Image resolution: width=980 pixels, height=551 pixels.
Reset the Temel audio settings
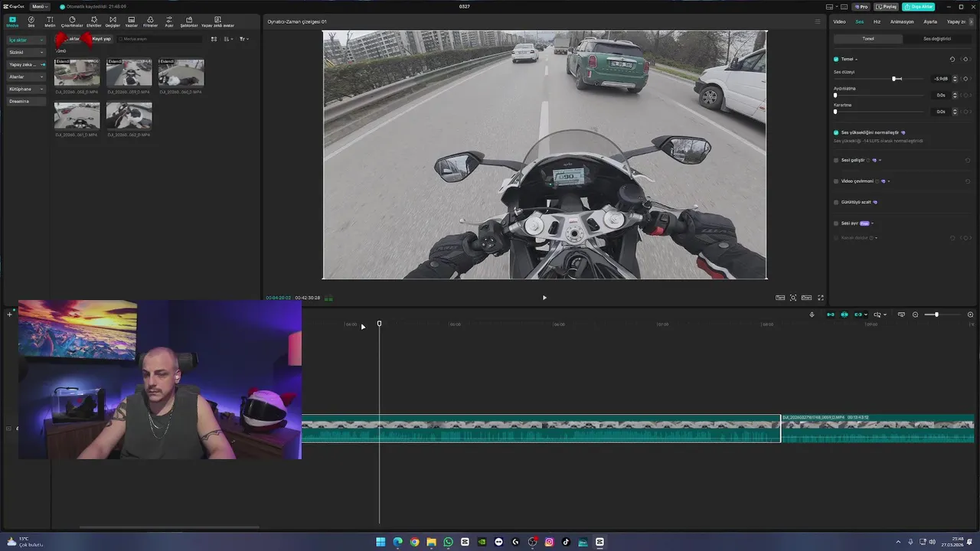pyautogui.click(x=952, y=59)
